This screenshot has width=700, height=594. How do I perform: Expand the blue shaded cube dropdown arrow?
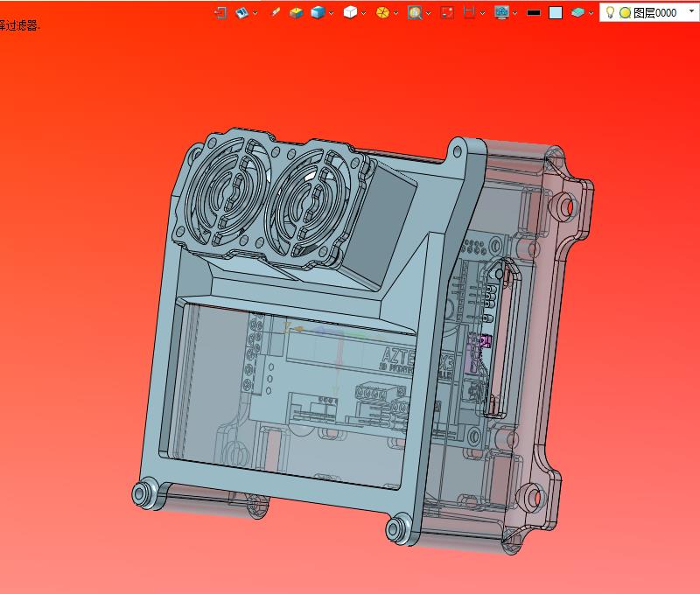coord(332,13)
